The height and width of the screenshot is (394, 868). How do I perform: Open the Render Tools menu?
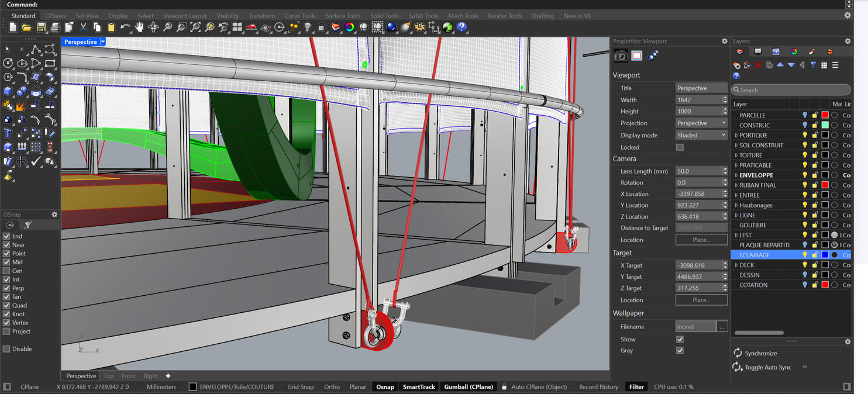(x=504, y=16)
